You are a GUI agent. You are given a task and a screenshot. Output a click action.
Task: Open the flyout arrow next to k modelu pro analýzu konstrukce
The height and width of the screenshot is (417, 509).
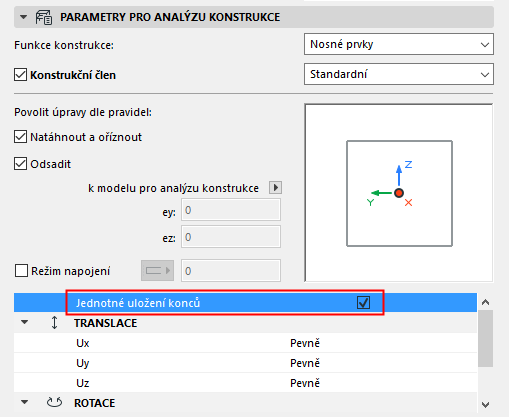click(x=275, y=188)
